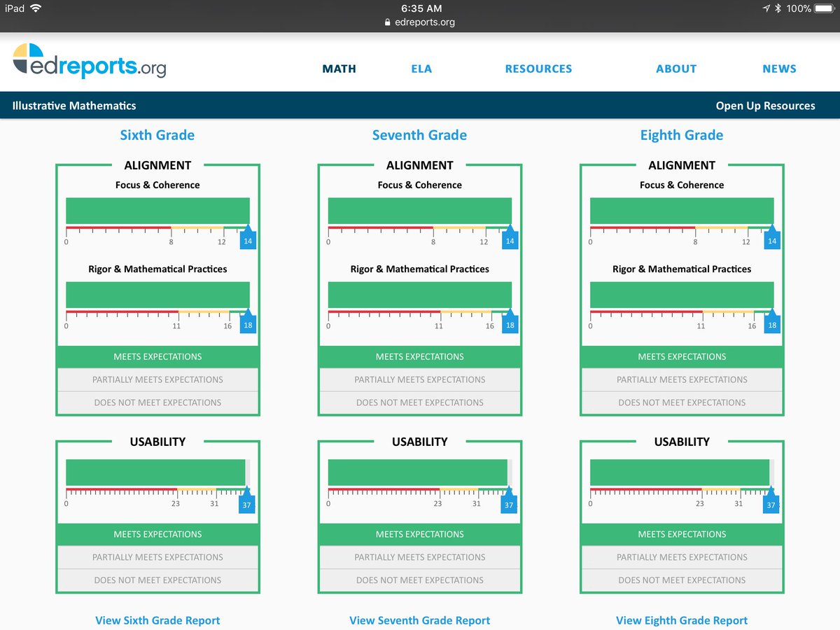Viewport: 840px width, 630px height.
Task: Open the RESOURCES menu
Action: click(538, 69)
